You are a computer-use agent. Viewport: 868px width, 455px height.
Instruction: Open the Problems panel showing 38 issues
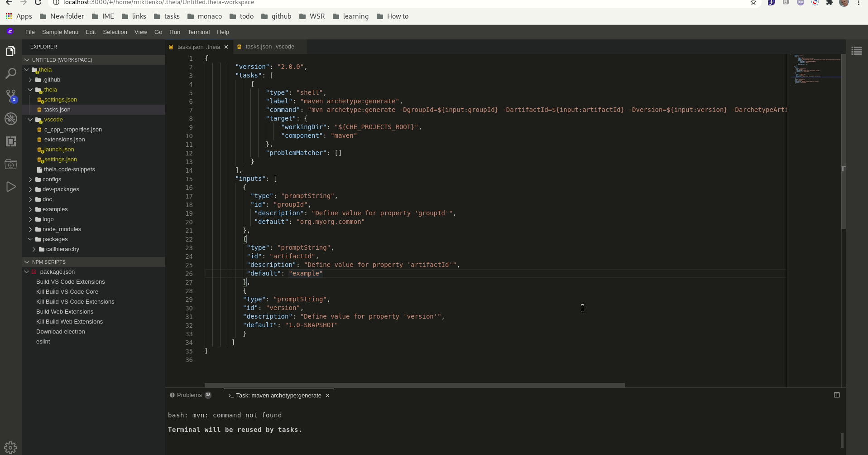click(191, 395)
